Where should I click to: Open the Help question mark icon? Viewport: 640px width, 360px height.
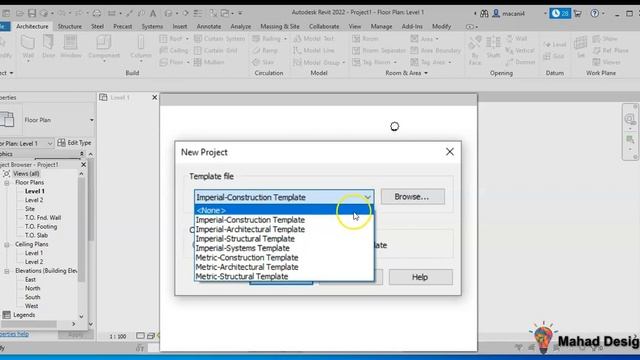(x=595, y=13)
